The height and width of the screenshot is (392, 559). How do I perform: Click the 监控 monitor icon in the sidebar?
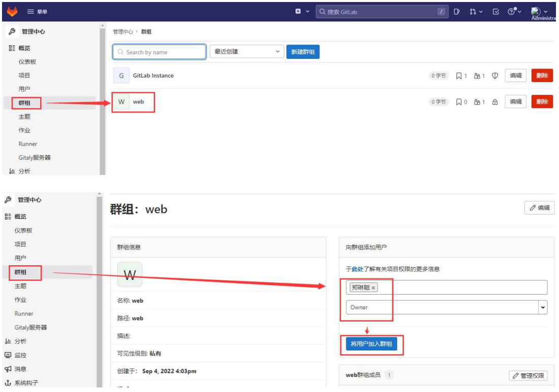coord(8,355)
